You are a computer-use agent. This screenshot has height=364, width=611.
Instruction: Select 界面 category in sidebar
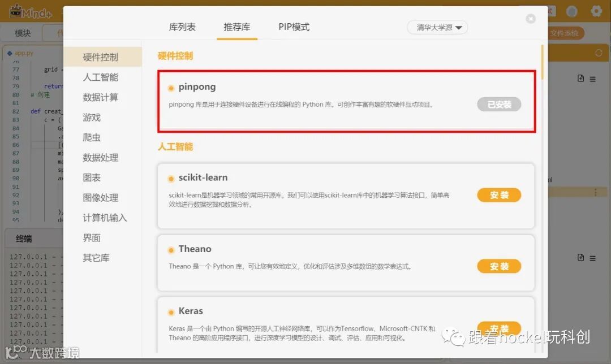[92, 238]
